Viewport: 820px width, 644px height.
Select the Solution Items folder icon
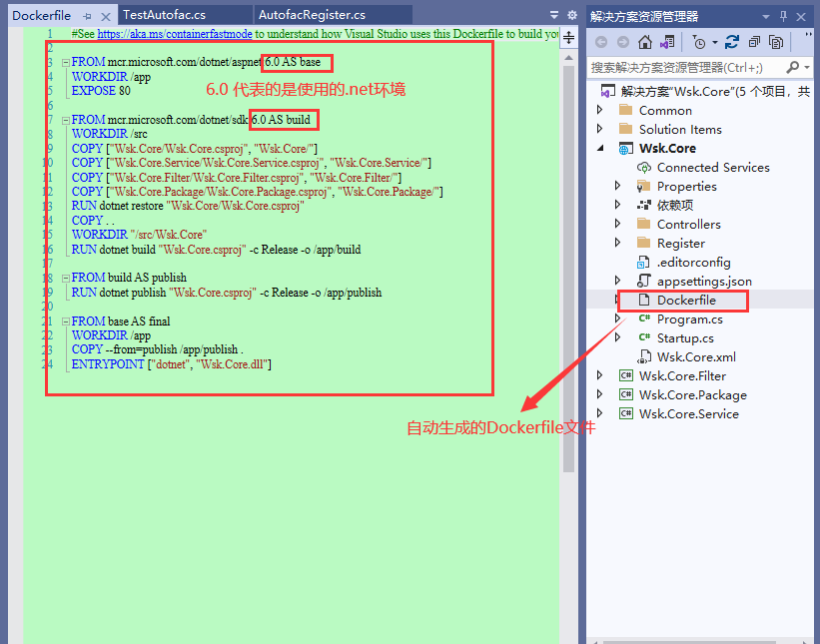[625, 129]
